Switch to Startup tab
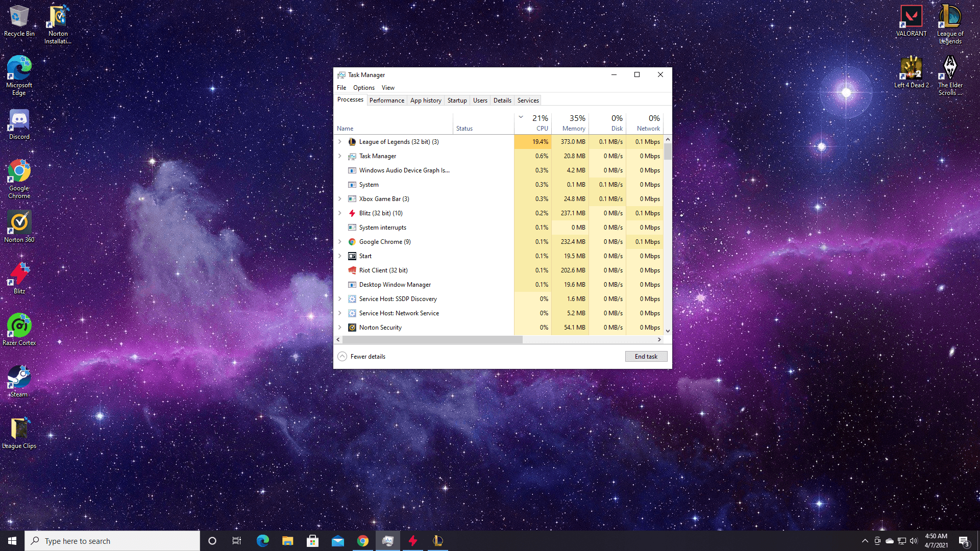 point(457,101)
